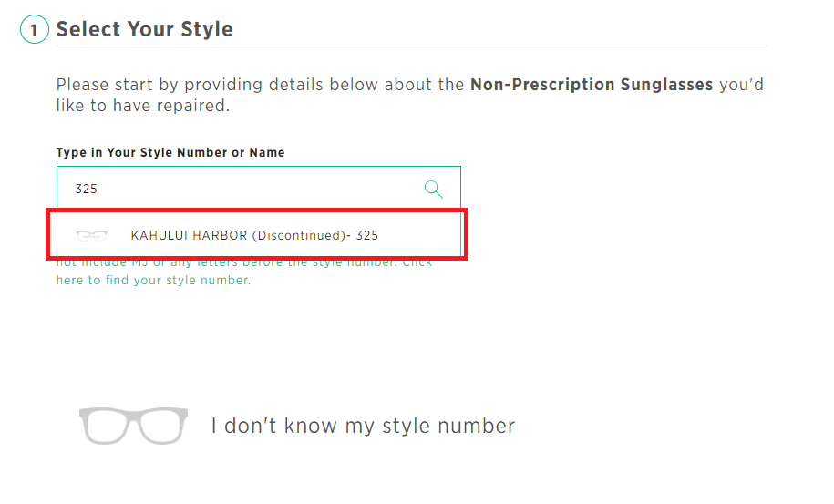The image size is (834, 504).
Task: Click the 'Click' word in the green hint text
Action: [417, 262]
